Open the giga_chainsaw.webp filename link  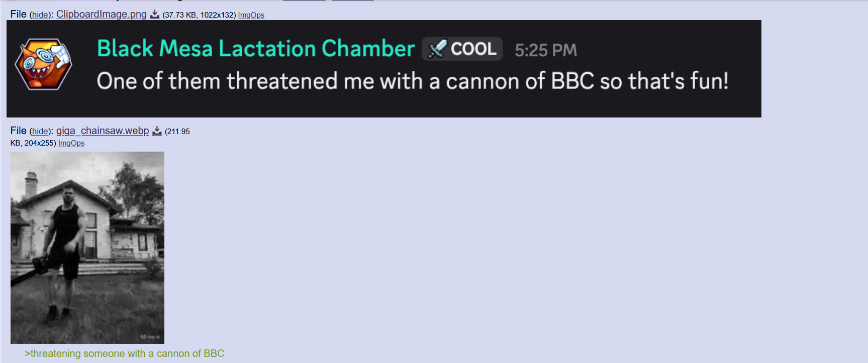[103, 131]
